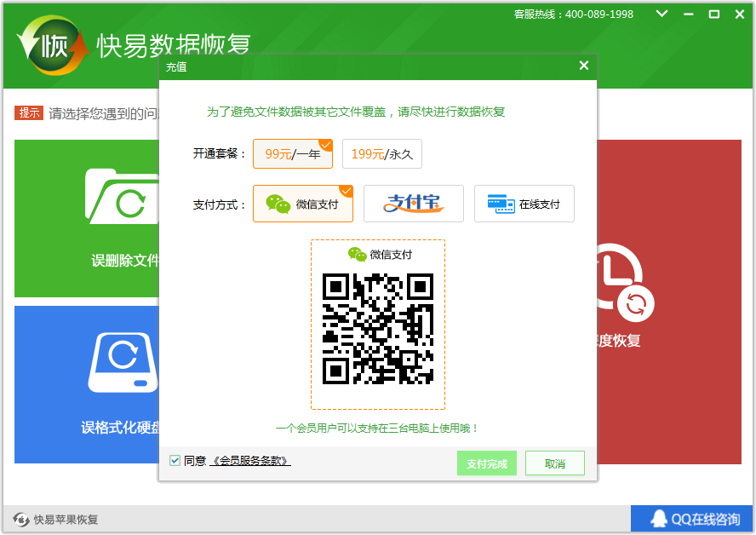Click the 开通套餐 label
The height and width of the screenshot is (535, 756).
pyautogui.click(x=220, y=154)
